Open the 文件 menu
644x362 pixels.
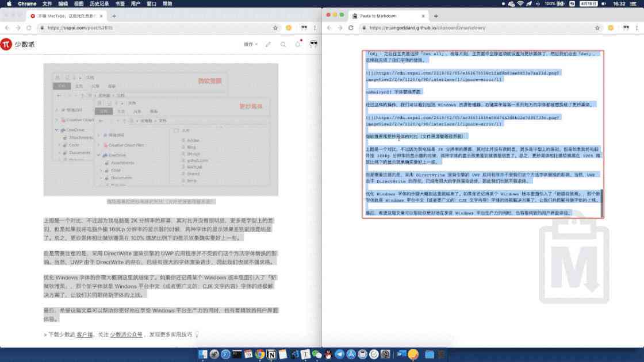click(x=47, y=3)
